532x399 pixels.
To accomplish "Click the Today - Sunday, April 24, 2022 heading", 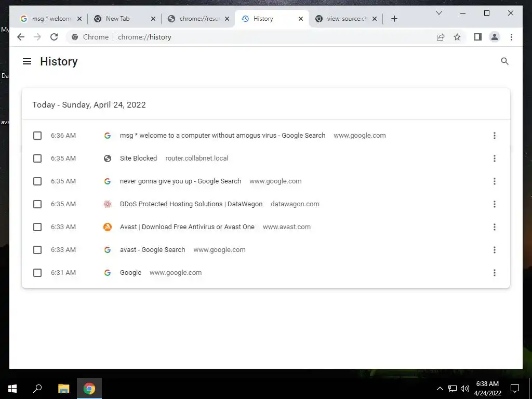I will [89, 104].
